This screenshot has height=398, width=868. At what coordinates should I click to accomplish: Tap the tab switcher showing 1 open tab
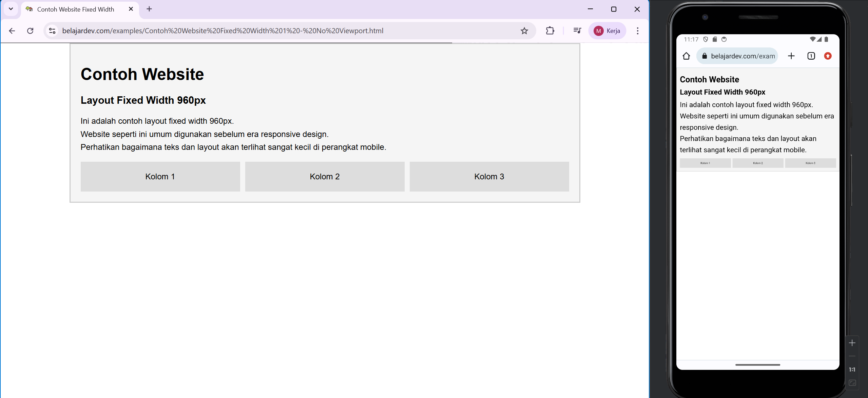(811, 56)
